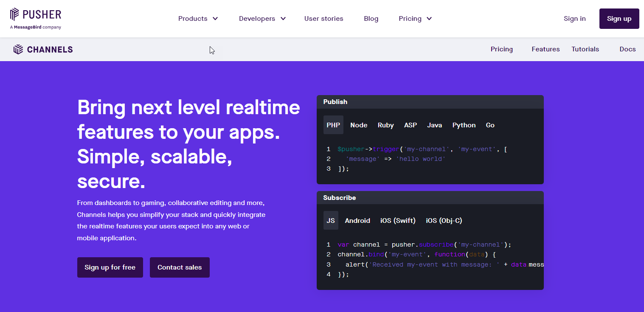Screen dimensions: 644x312
Task: Click the 'From dashboards to gaming' paragraph
Action: (171, 220)
